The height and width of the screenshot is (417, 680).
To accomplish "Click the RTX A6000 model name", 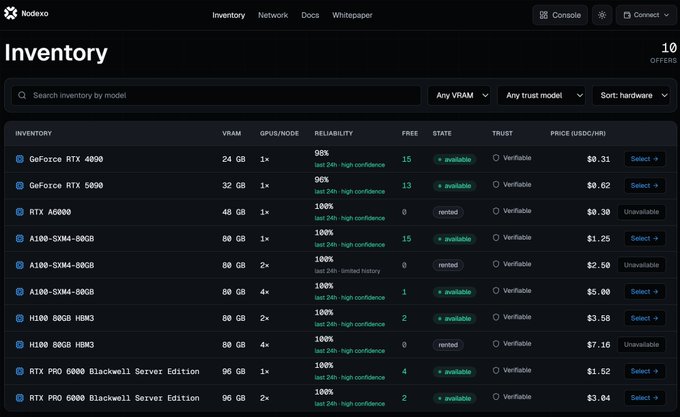I will [x=50, y=212].
